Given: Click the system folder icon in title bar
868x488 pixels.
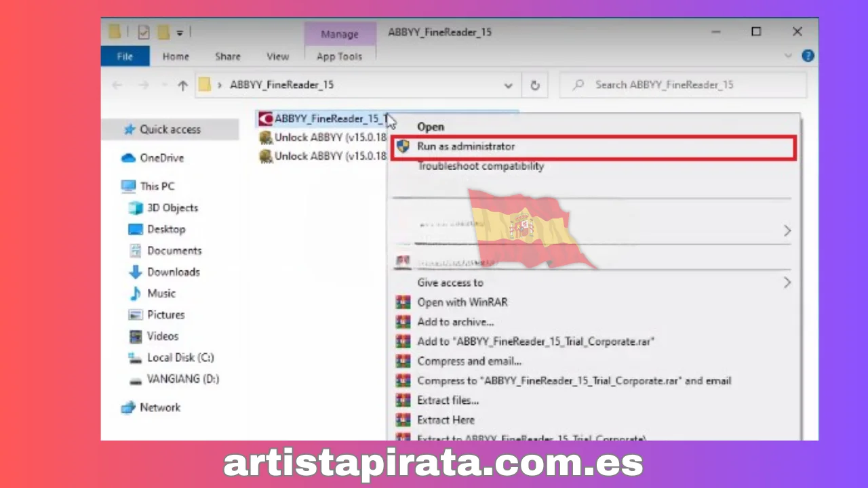Looking at the screenshot, I should [116, 32].
